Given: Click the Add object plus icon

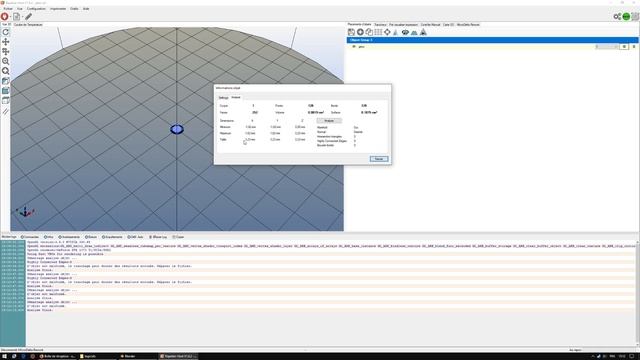Looking at the screenshot, I should [x=360, y=32].
